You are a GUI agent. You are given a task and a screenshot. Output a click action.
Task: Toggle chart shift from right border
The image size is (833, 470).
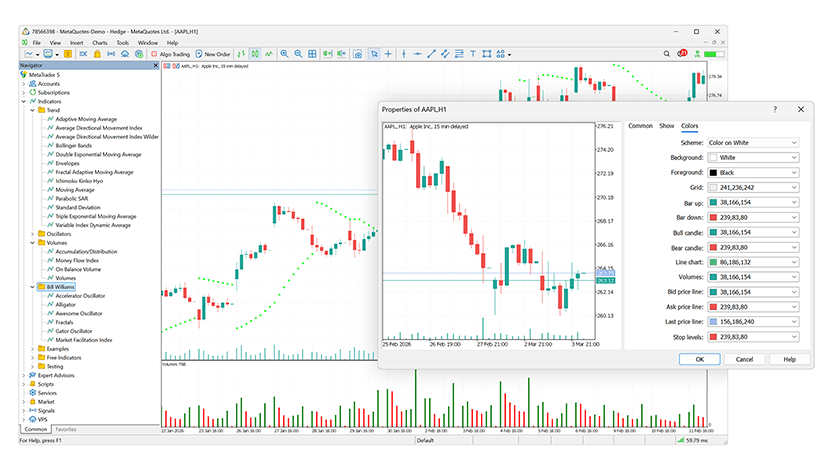341,54
